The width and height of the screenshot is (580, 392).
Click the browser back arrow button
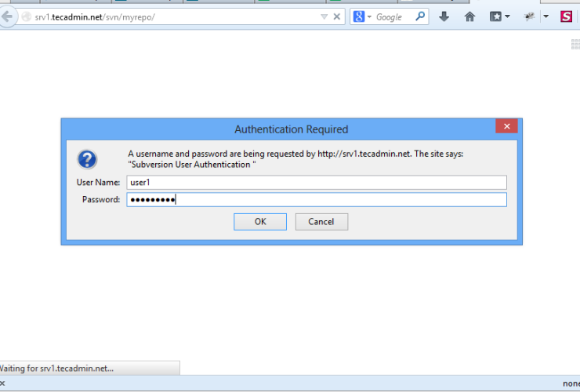(x=6, y=16)
